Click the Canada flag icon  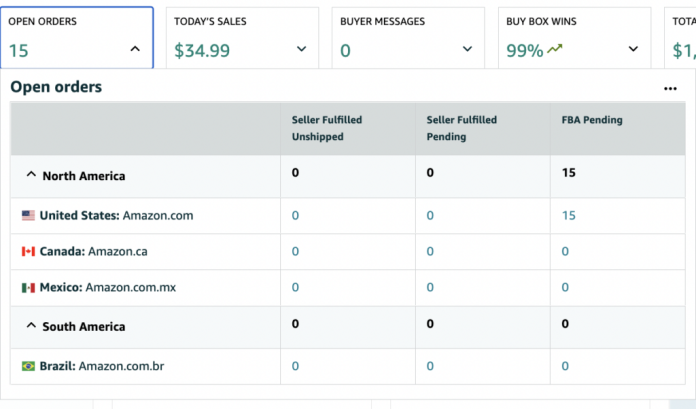(28, 251)
